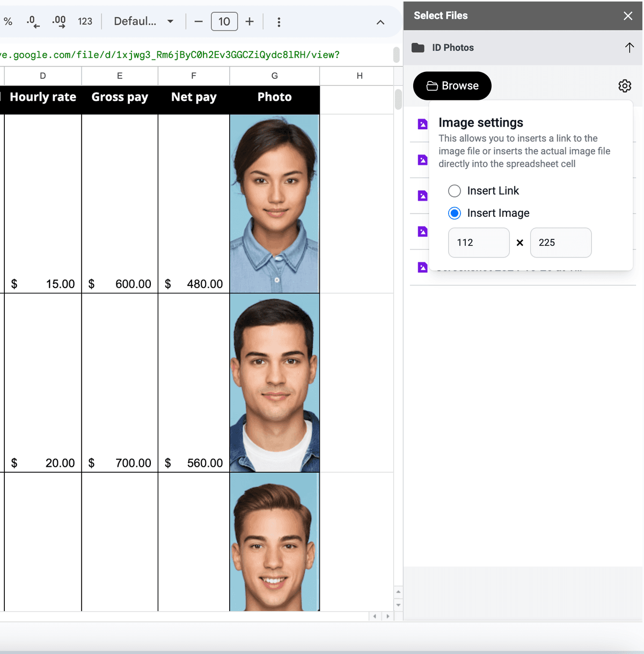Collapse the toolbar with the up chevron
Image resolution: width=644 pixels, height=654 pixels.
pyautogui.click(x=380, y=22)
